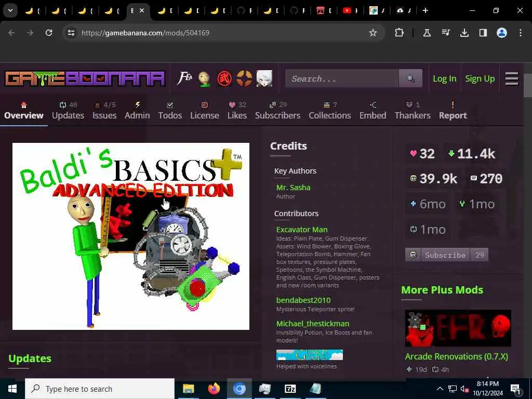Image resolution: width=532 pixels, height=399 pixels.
Task: Open the Extensions puzzle icon
Action: pos(400,33)
